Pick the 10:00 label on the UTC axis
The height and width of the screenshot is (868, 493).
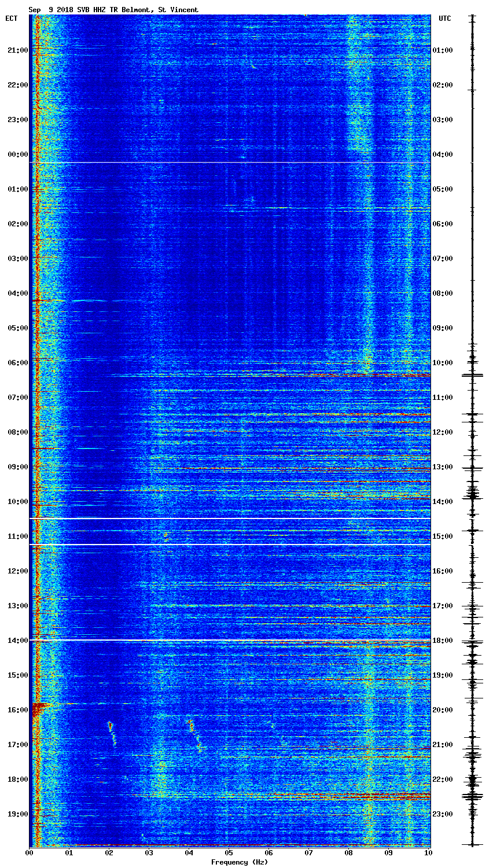pos(443,363)
